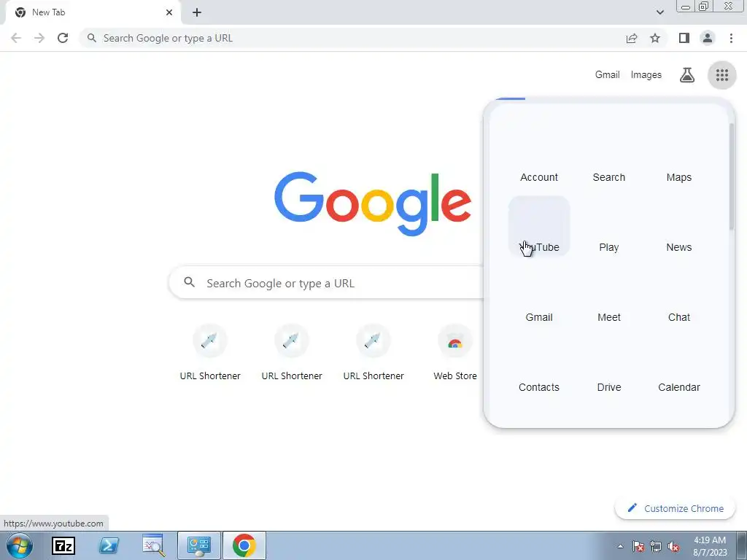Click the muted volume tray icon
The height and width of the screenshot is (560, 747).
coord(673,546)
